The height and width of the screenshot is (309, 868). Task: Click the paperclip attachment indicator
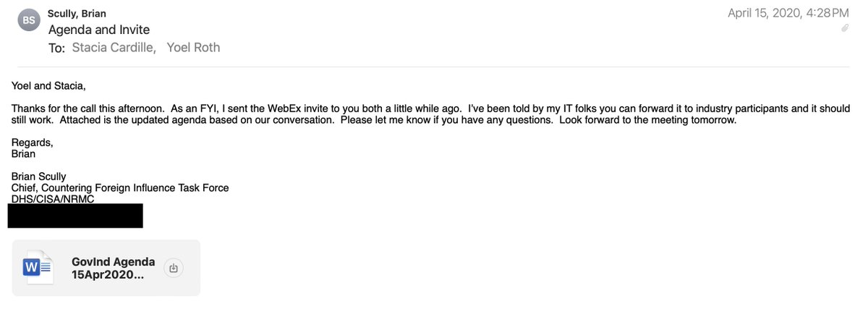pyautogui.click(x=844, y=28)
